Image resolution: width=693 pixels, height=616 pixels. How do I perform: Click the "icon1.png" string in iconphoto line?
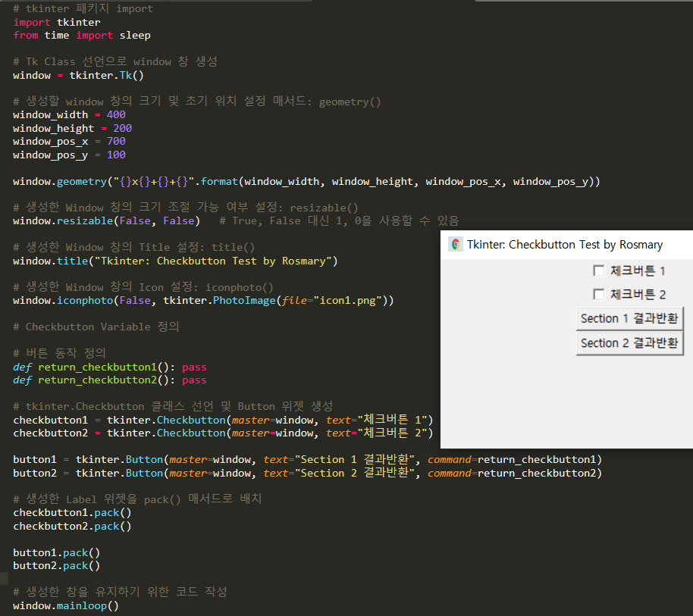[x=347, y=301]
